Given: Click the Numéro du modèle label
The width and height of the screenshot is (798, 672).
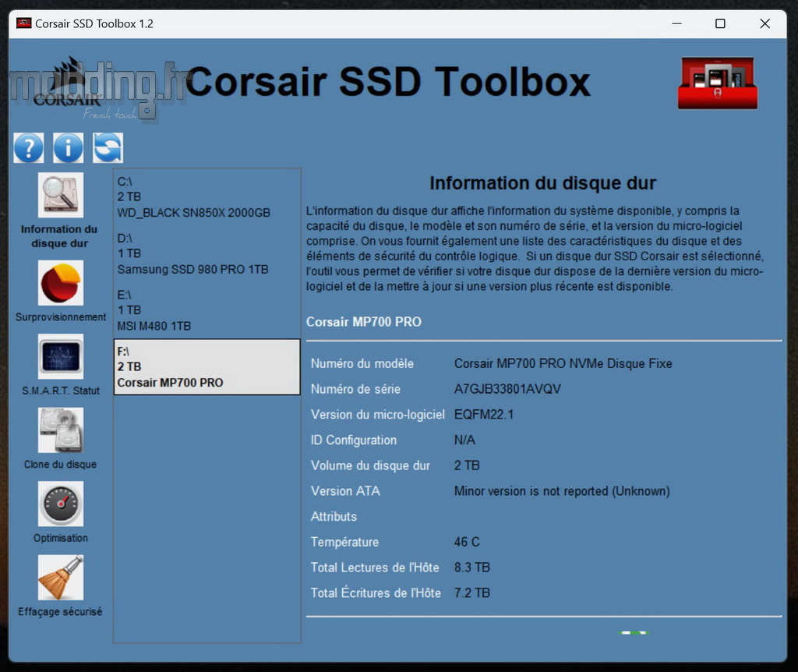Looking at the screenshot, I should coord(362,363).
